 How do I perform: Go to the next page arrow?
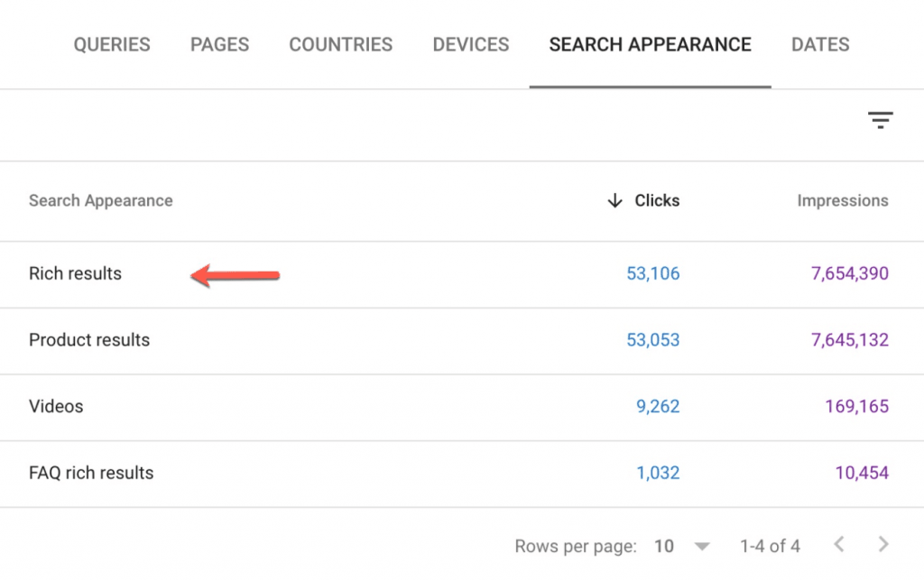[x=883, y=544]
